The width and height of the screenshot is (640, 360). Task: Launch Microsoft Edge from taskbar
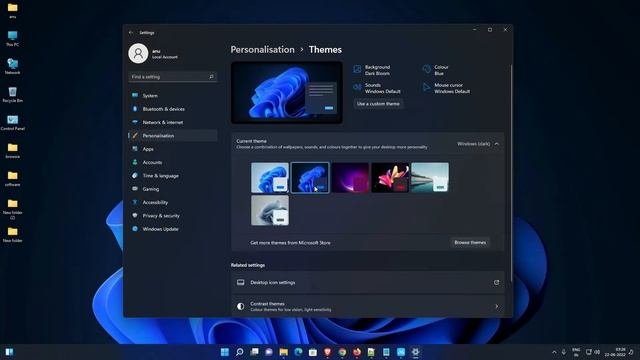(x=298, y=352)
